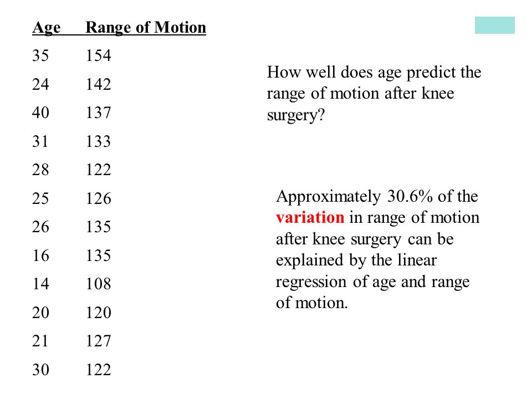Click the age value 16
Screen dimensions: 532x399
tap(40, 255)
